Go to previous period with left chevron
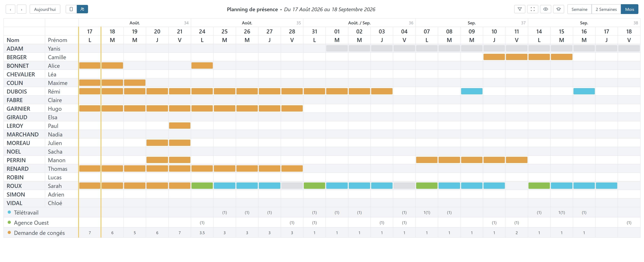The height and width of the screenshot is (262, 644). tap(10, 9)
